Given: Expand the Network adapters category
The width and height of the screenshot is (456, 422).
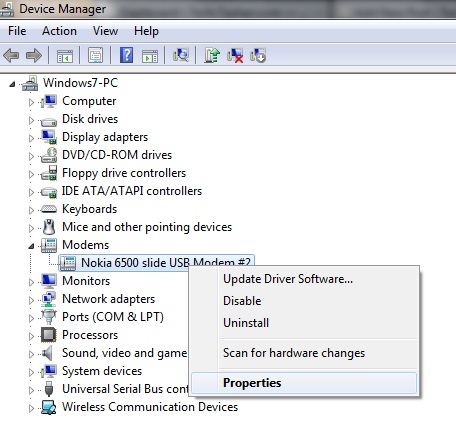Looking at the screenshot, I should [31, 300].
